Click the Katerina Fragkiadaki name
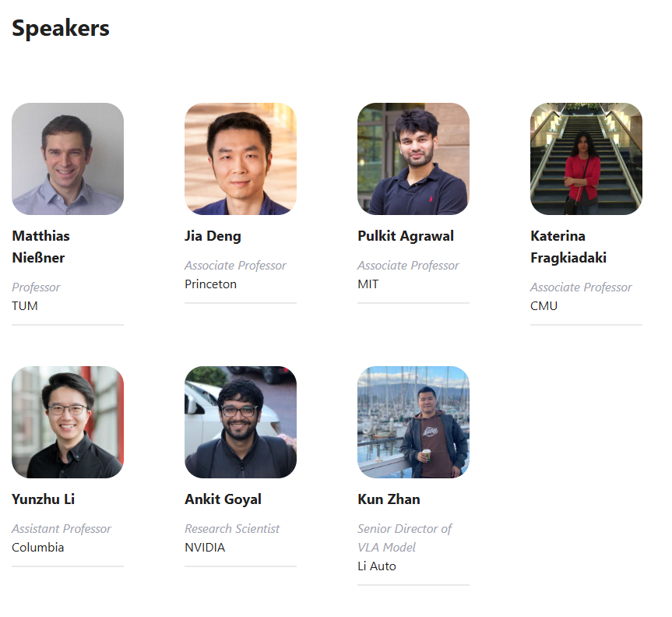Screen dimensions: 672x617 pyautogui.click(x=568, y=246)
